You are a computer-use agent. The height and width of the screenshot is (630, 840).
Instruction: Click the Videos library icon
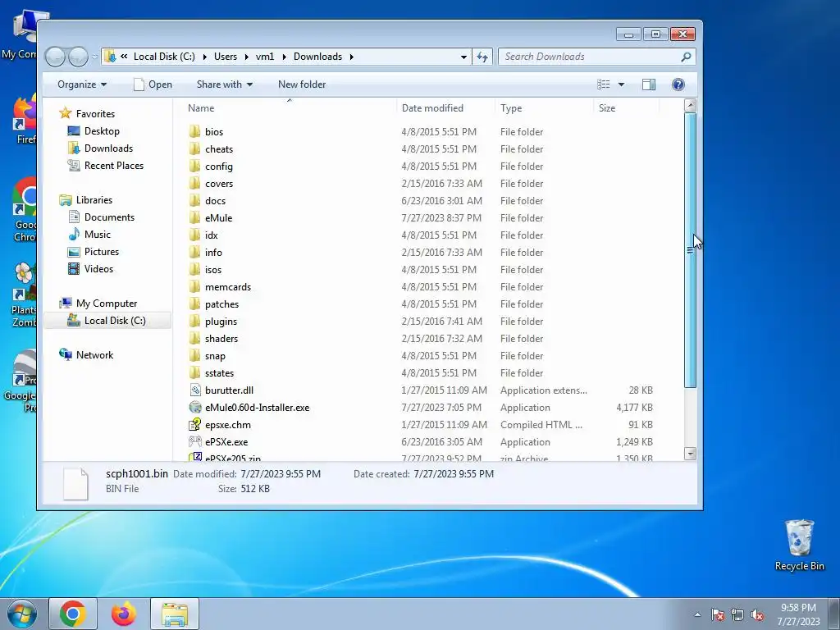74,268
